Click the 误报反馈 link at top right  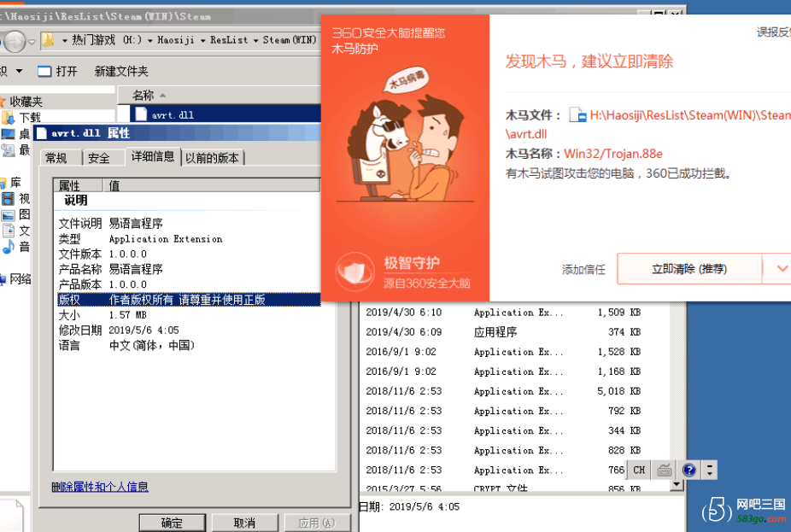773,32
